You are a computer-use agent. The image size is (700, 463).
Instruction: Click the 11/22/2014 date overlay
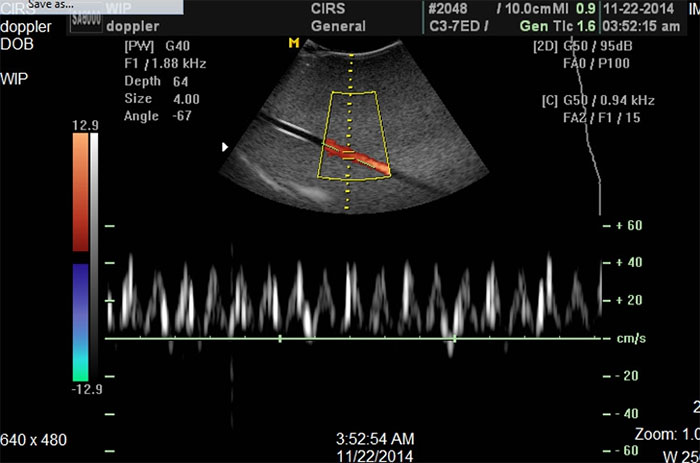coord(375,456)
